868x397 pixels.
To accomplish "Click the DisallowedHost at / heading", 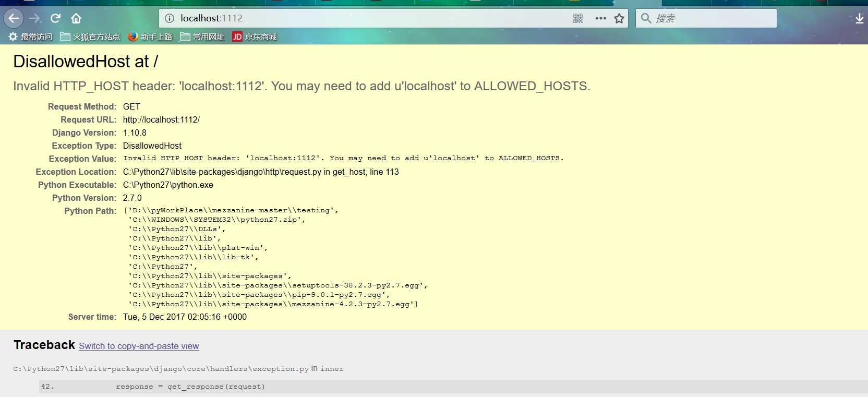I will pos(86,62).
